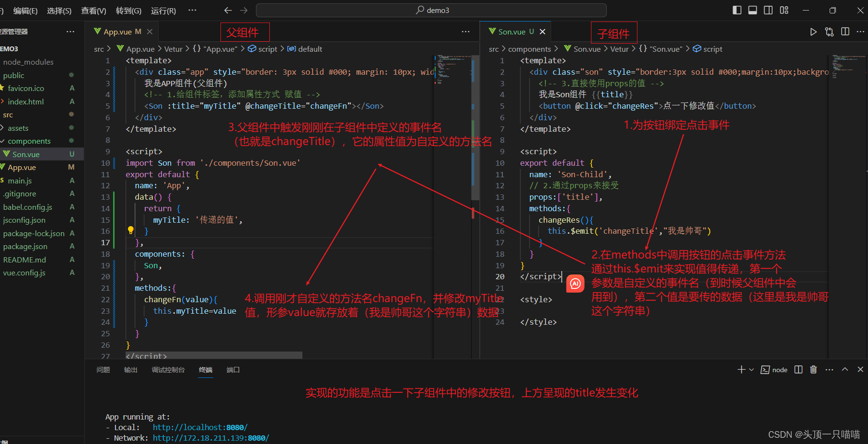Create a new terminal with the plus icon
The height and width of the screenshot is (444, 868).
pyautogui.click(x=741, y=369)
